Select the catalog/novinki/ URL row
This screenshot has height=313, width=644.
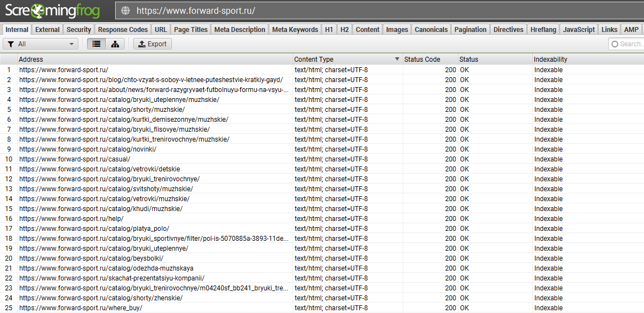point(88,149)
